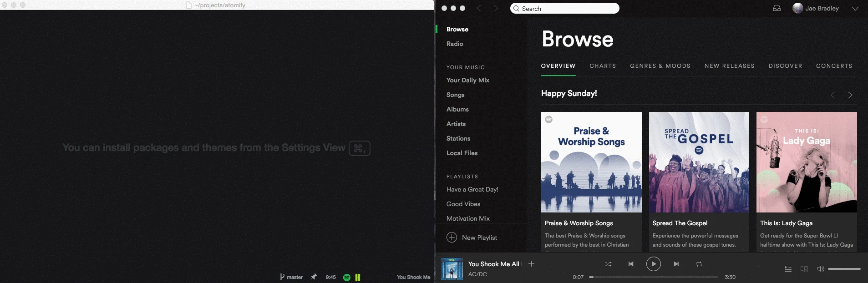Image resolution: width=868 pixels, height=283 pixels.
Task: Select Browse in the Spotify sidebar
Action: pos(457,29)
